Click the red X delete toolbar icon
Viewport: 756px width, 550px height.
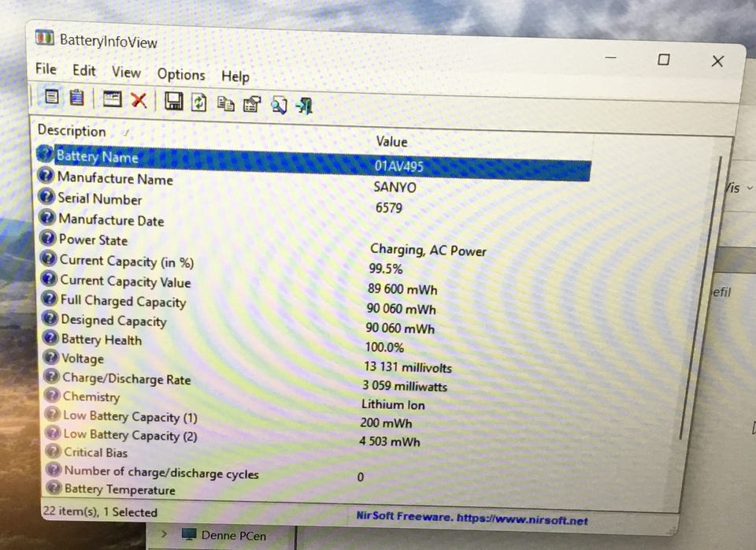click(x=139, y=100)
